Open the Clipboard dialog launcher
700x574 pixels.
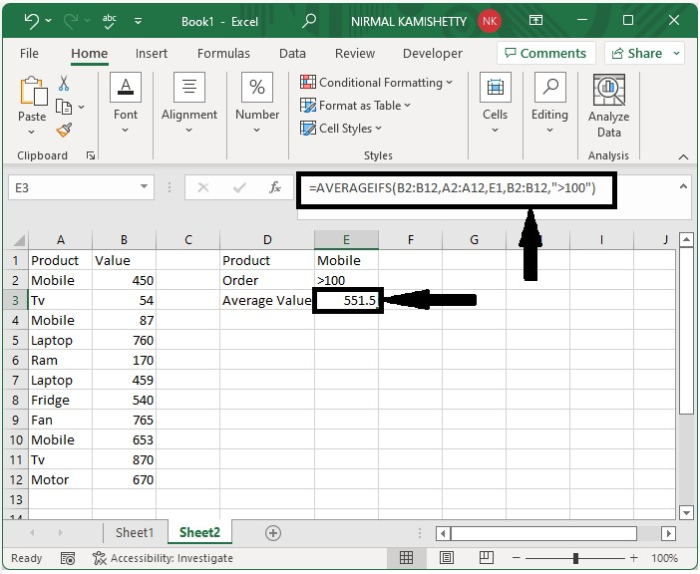pyautogui.click(x=91, y=155)
